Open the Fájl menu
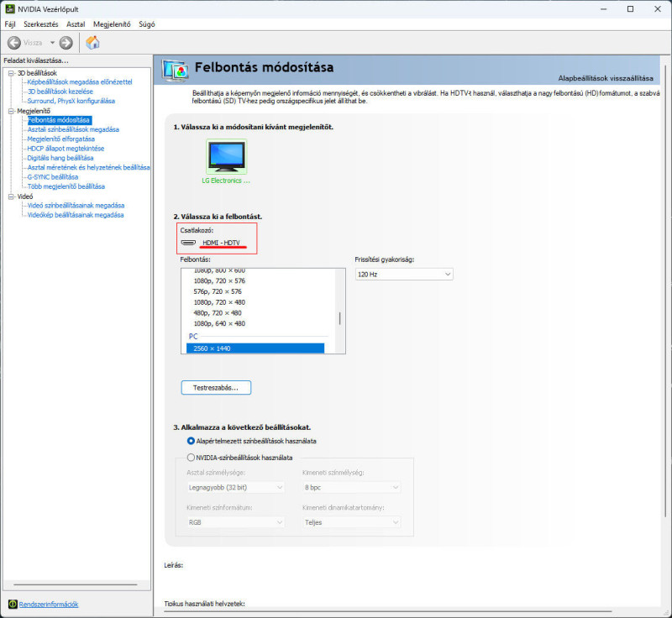The image size is (672, 618). (10, 24)
